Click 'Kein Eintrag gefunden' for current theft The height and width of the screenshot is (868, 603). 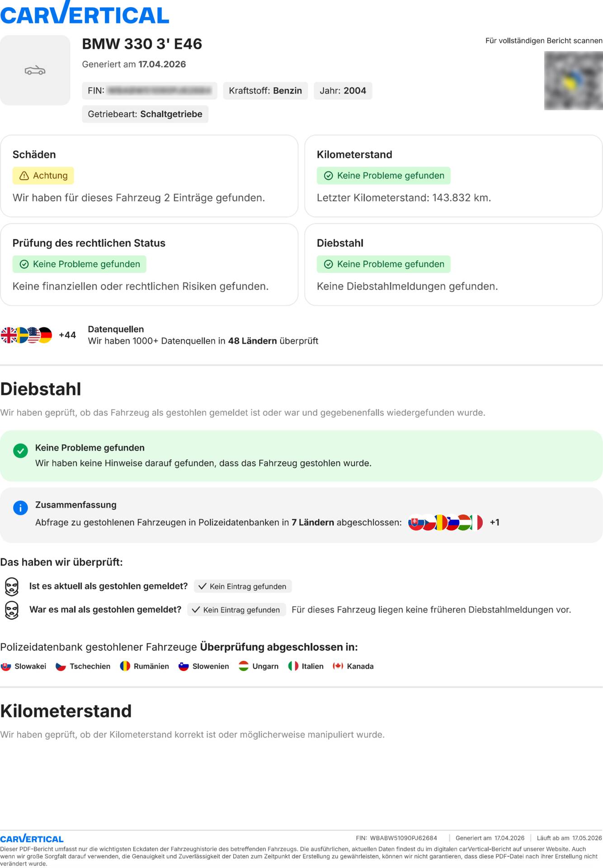pos(243,586)
